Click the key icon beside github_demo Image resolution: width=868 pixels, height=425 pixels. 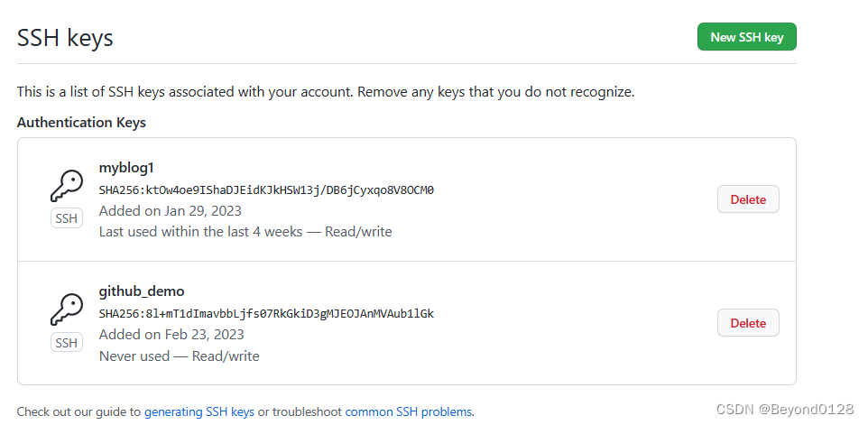[x=66, y=310]
